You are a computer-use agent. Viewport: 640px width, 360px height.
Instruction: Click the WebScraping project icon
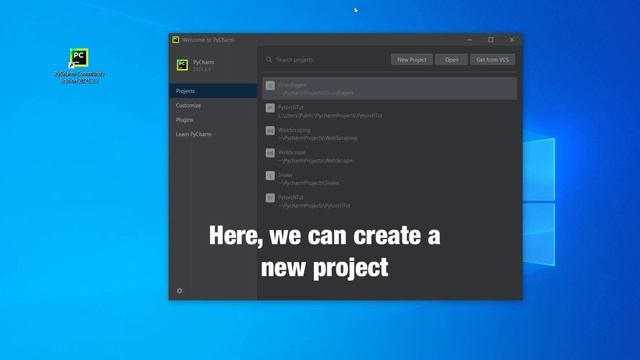point(270,131)
